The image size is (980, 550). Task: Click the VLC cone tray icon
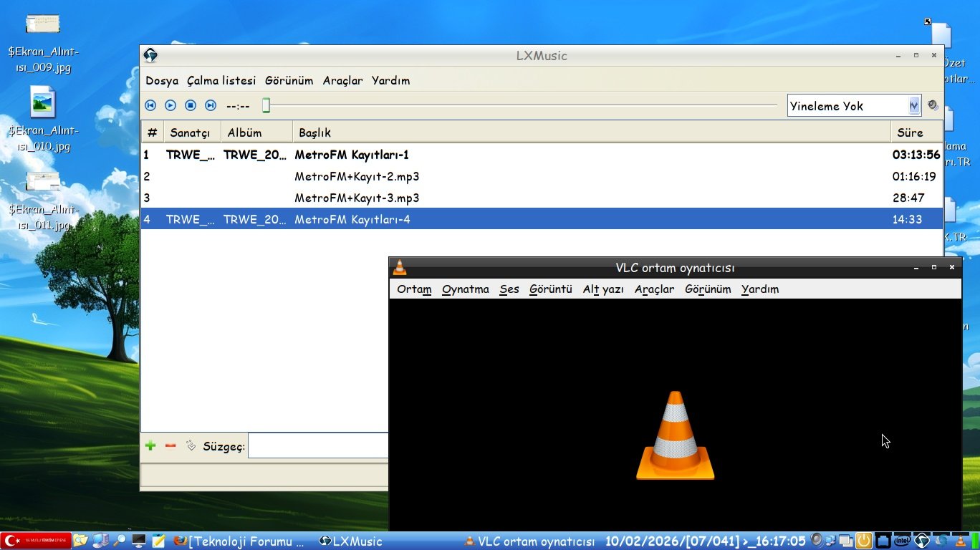coord(960,541)
